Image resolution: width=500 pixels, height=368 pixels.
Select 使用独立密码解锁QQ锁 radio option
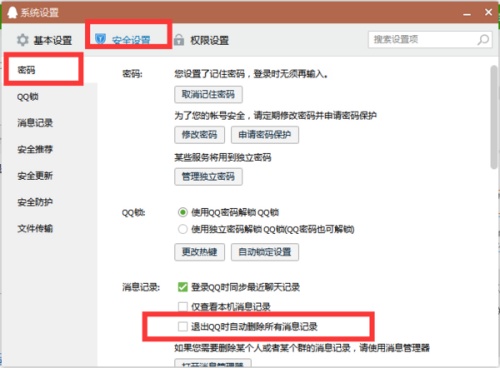pos(183,229)
